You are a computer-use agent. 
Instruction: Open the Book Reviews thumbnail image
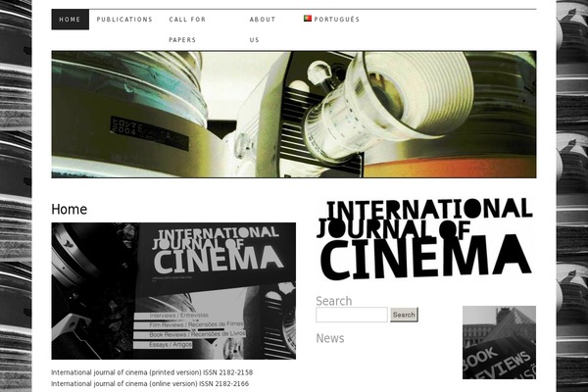(499, 342)
